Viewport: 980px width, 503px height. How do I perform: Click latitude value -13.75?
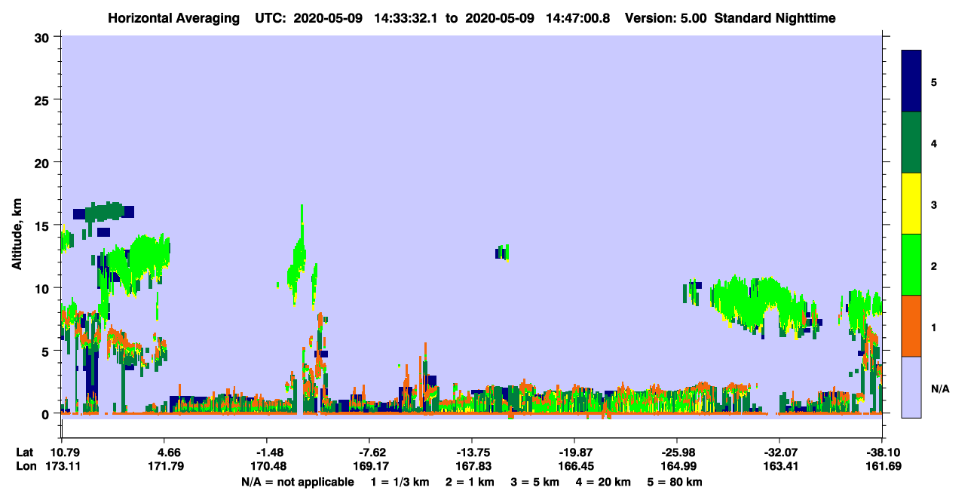click(x=474, y=452)
